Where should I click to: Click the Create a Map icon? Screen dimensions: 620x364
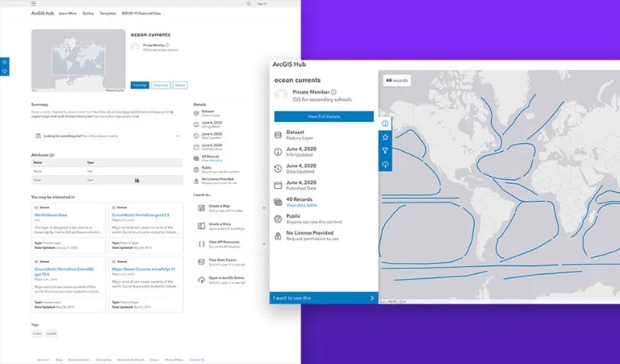click(x=201, y=208)
